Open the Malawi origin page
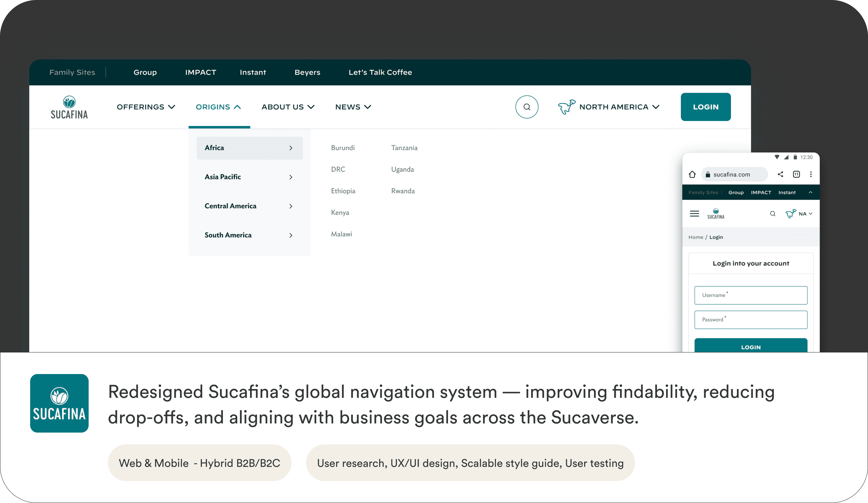Screen dimensions: 868x503 [x=341, y=234]
